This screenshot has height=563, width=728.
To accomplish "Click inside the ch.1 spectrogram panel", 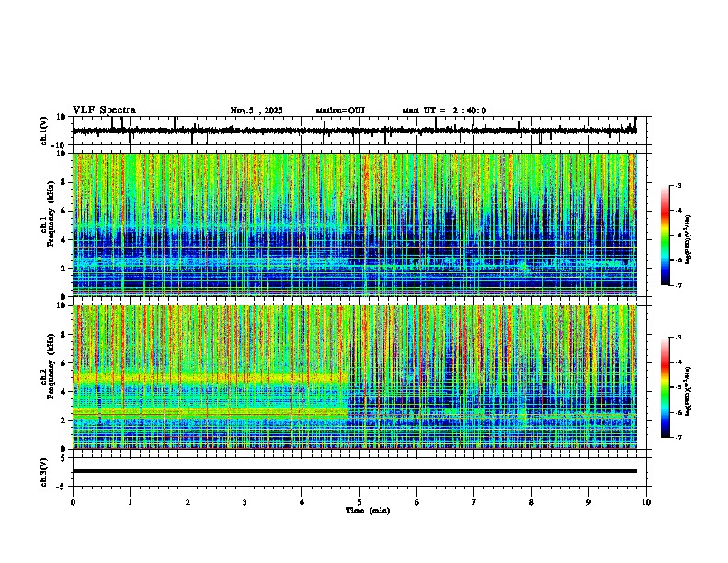I will pos(354,224).
